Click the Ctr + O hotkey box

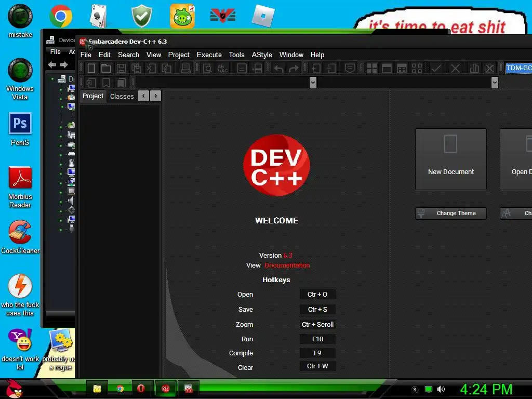coord(317,295)
